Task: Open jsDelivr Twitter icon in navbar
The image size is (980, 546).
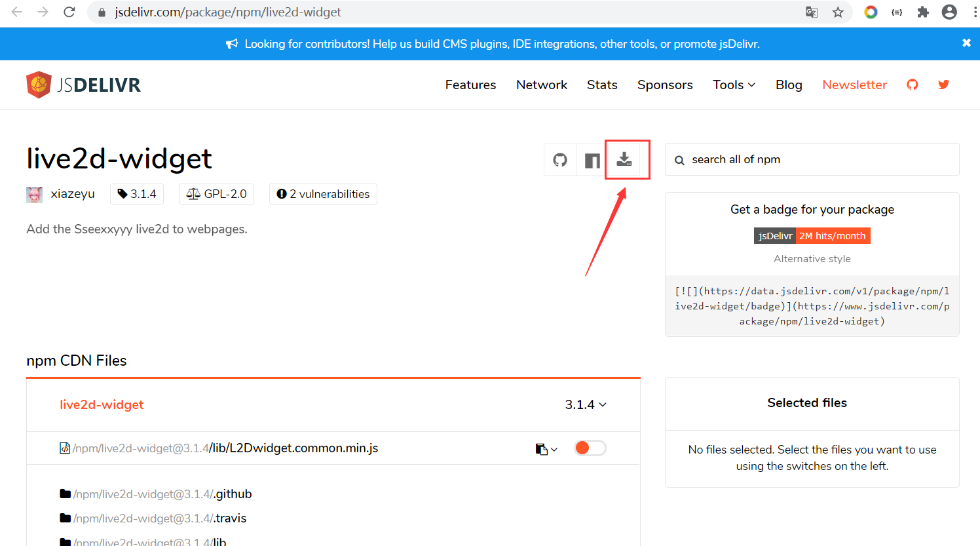Action: [943, 85]
